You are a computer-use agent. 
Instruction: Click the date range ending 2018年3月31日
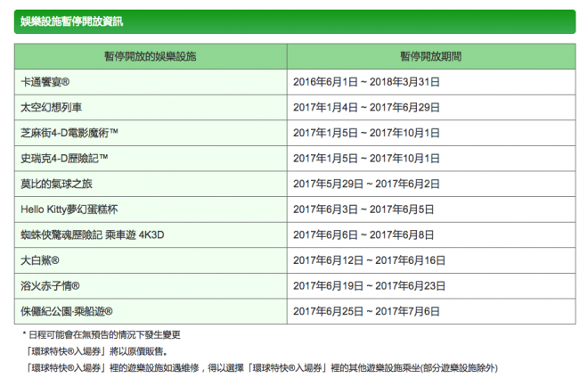click(365, 81)
